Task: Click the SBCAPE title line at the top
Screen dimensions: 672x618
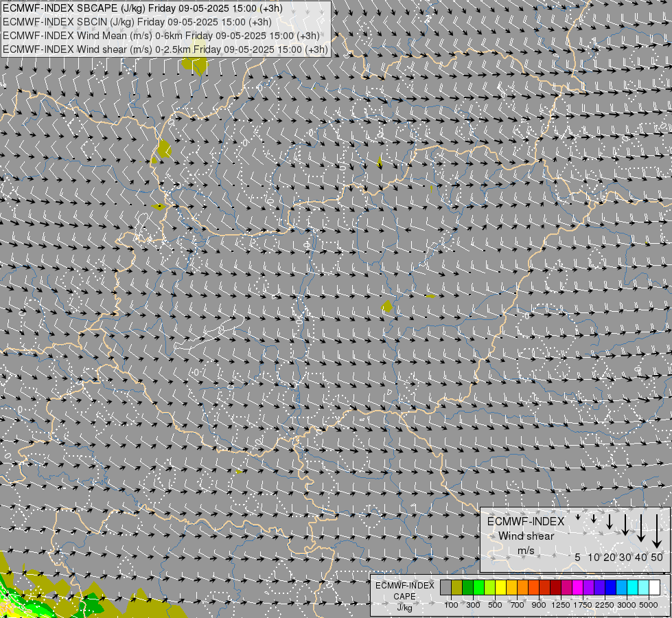Action: click(143, 8)
